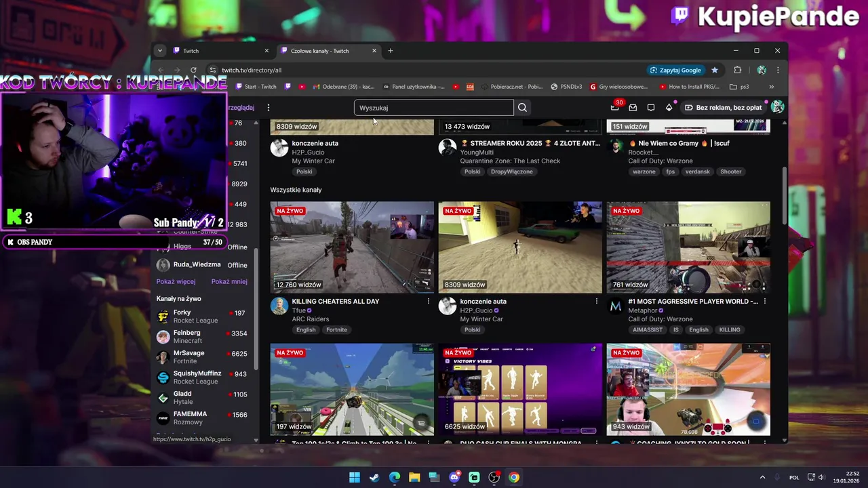Show hidden system tray icons

[x=762, y=477]
